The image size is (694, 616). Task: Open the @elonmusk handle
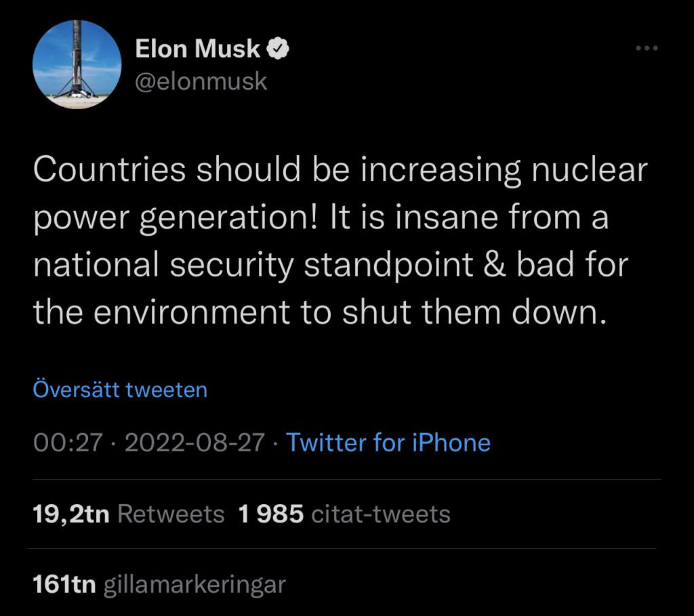coord(201,81)
